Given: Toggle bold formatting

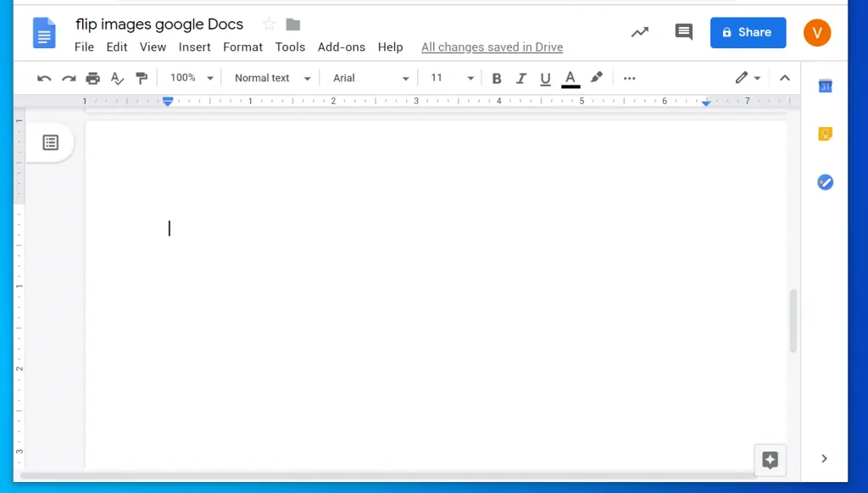Looking at the screenshot, I should click(497, 79).
